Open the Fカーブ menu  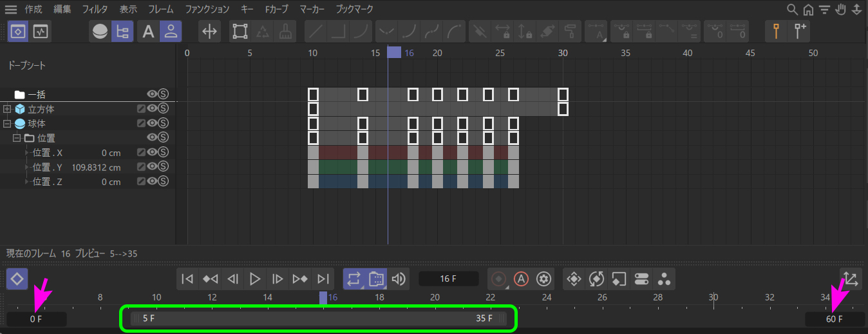[x=276, y=10]
